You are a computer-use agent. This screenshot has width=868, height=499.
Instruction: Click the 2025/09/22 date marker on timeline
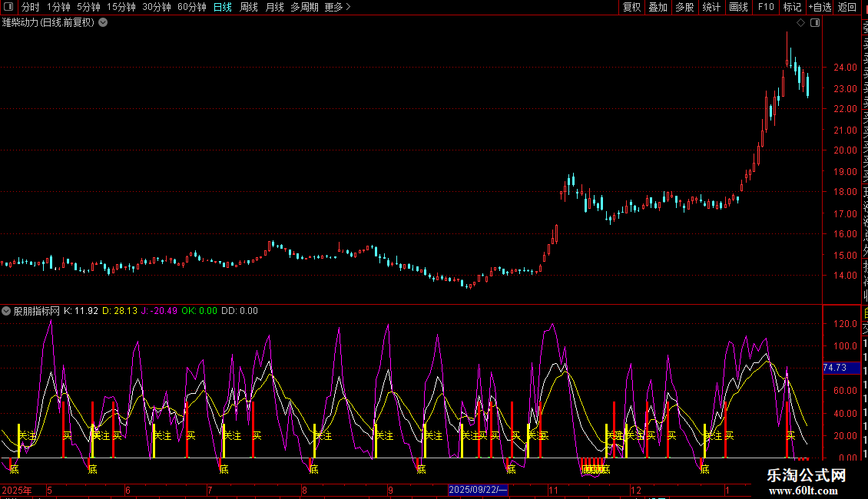click(478, 489)
